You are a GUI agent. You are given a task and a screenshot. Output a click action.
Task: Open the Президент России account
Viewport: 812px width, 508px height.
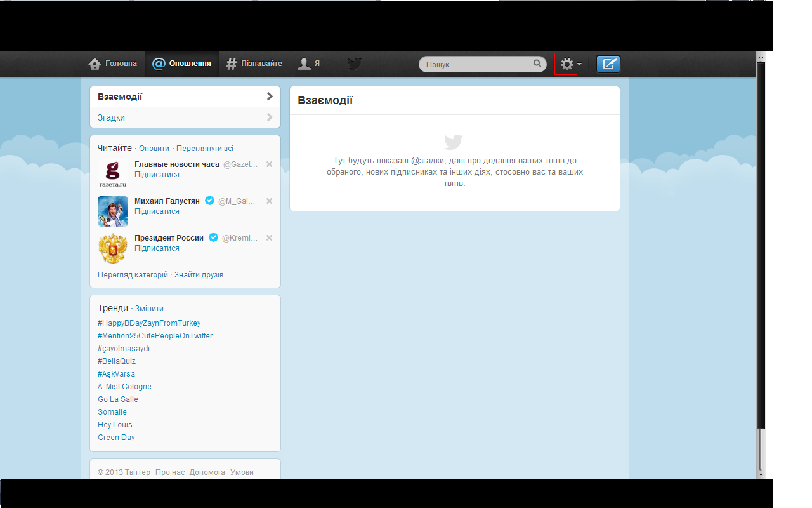169,238
